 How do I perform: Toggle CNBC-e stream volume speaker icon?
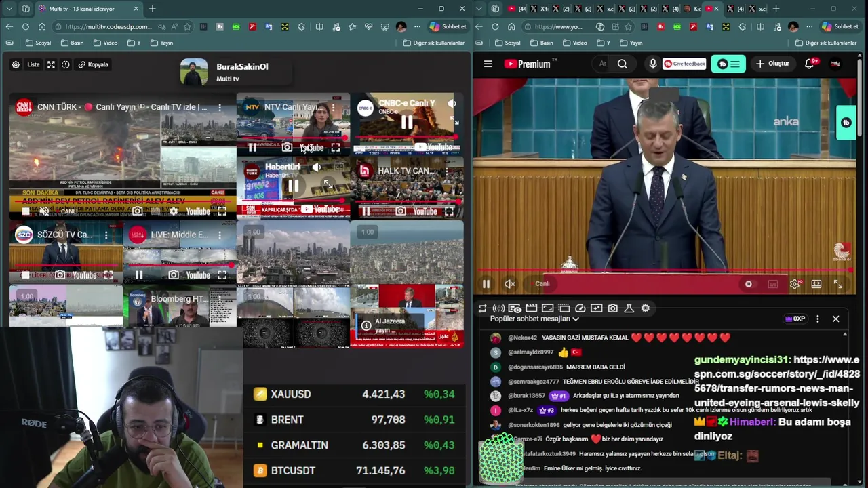(452, 104)
